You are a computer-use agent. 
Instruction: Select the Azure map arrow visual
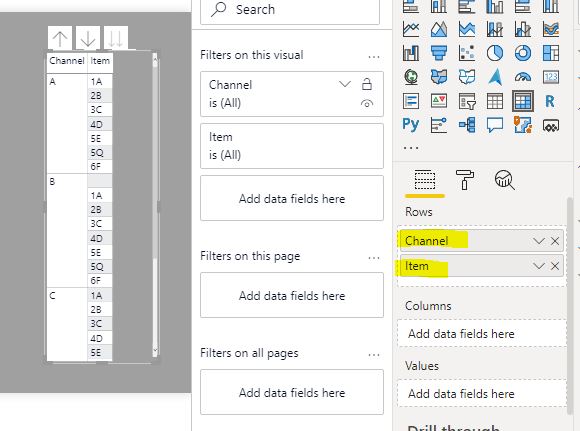495,77
